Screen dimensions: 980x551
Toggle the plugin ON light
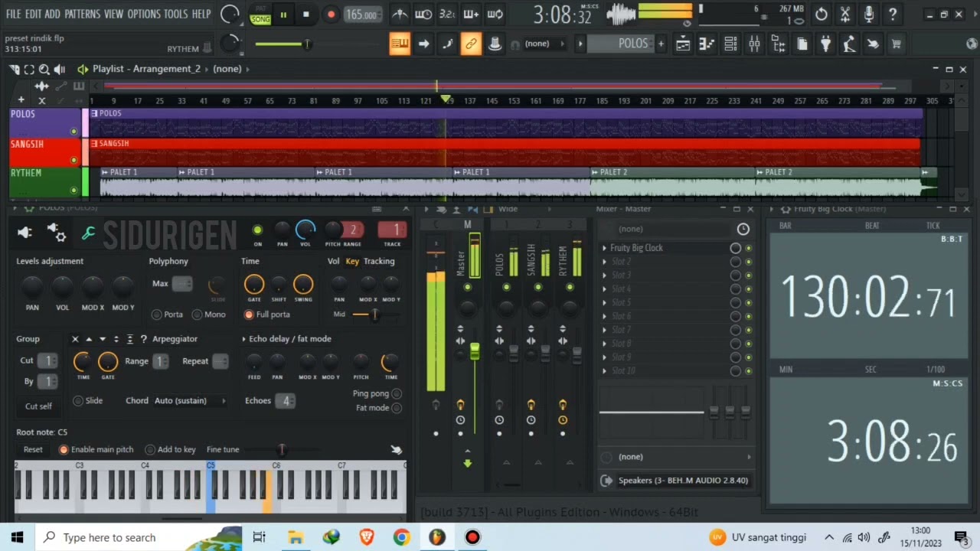[x=257, y=230]
